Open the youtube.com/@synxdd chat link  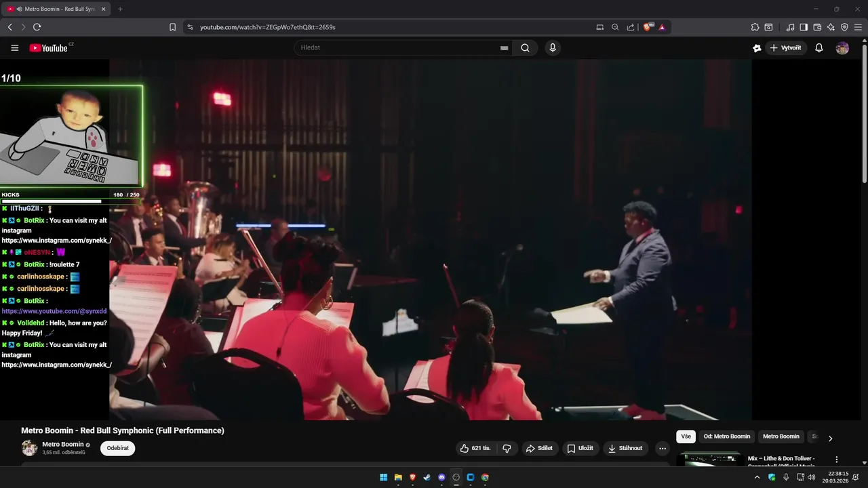click(x=54, y=311)
